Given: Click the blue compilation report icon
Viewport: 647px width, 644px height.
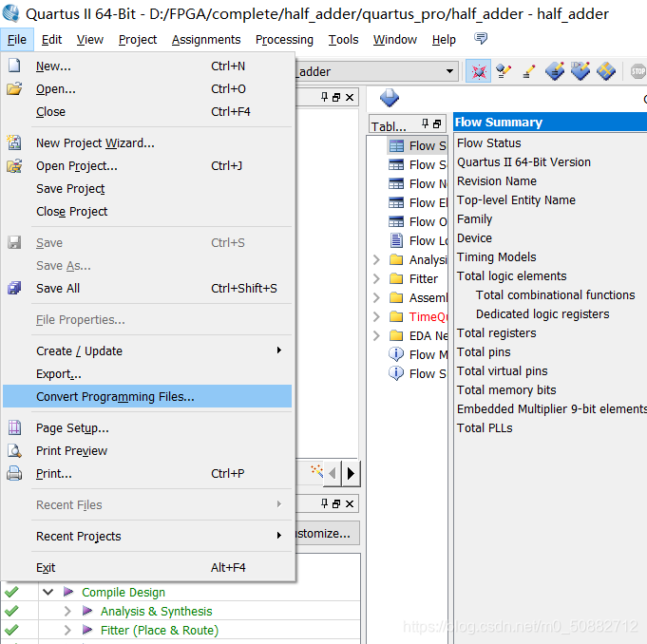Looking at the screenshot, I should point(390,98).
